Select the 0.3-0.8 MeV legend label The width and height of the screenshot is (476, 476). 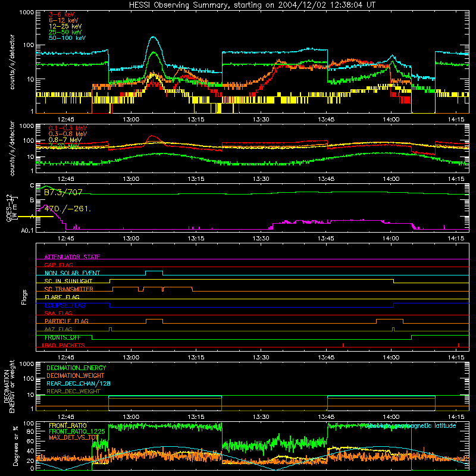pos(68,134)
